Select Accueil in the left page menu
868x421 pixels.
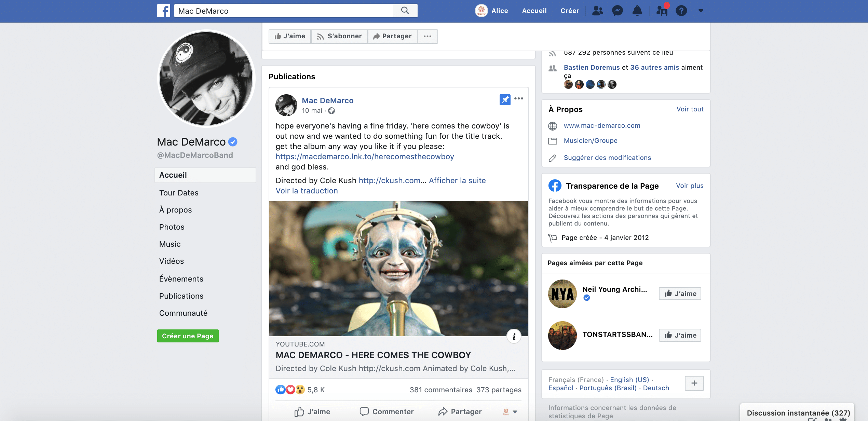click(205, 175)
